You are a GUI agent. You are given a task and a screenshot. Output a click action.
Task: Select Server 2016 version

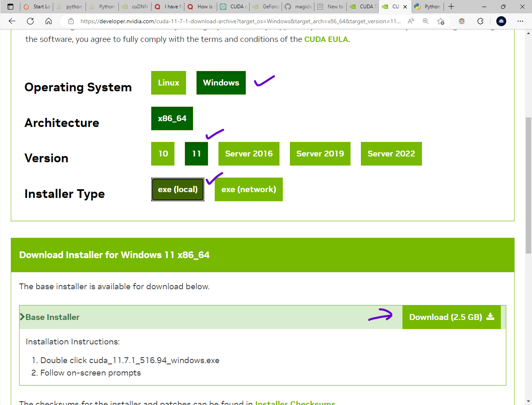tap(249, 154)
